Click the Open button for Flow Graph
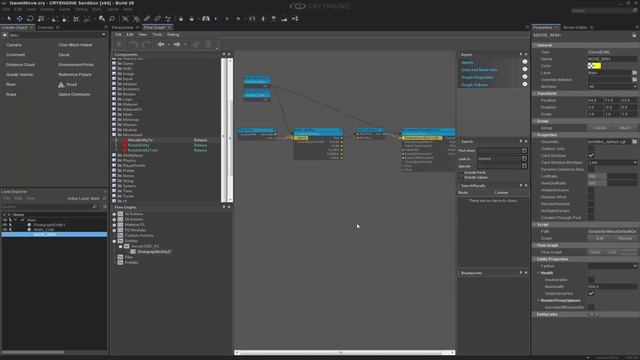This screenshot has width=640, height=360. (x=596, y=252)
